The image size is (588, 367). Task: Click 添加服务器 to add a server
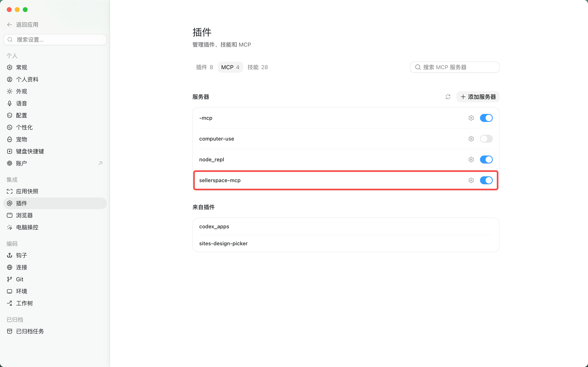(x=478, y=97)
